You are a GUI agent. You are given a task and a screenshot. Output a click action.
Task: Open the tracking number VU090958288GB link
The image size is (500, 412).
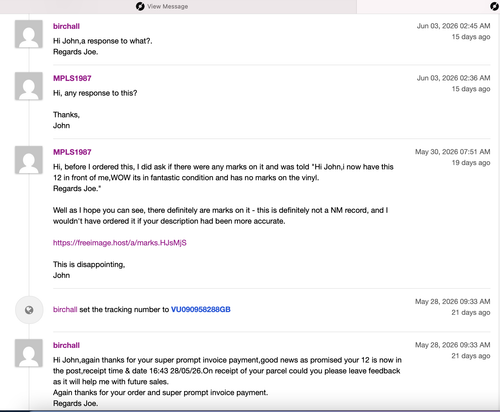(201, 309)
